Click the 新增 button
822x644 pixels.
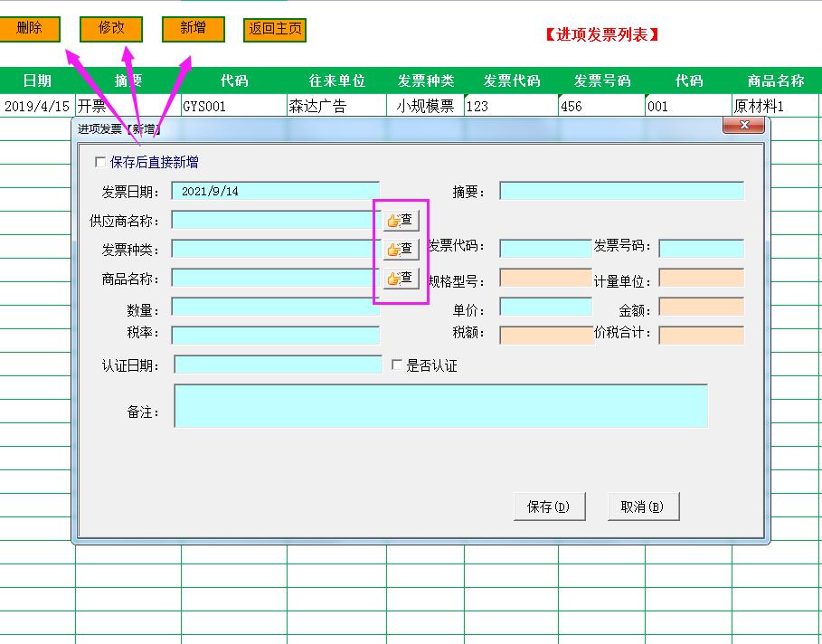click(193, 28)
